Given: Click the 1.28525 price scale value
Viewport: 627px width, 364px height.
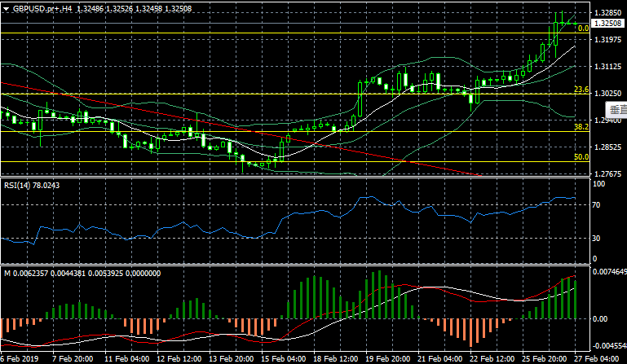Looking at the screenshot, I should [607, 147].
